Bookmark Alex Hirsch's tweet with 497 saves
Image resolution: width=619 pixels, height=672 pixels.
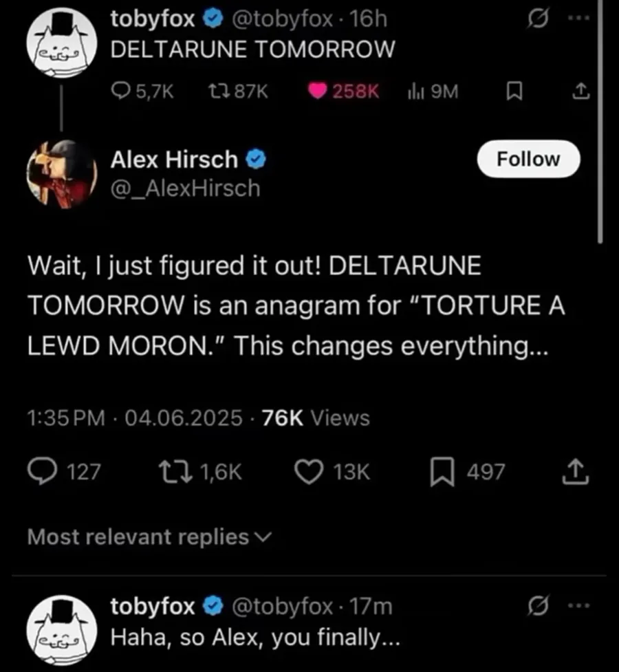click(440, 472)
